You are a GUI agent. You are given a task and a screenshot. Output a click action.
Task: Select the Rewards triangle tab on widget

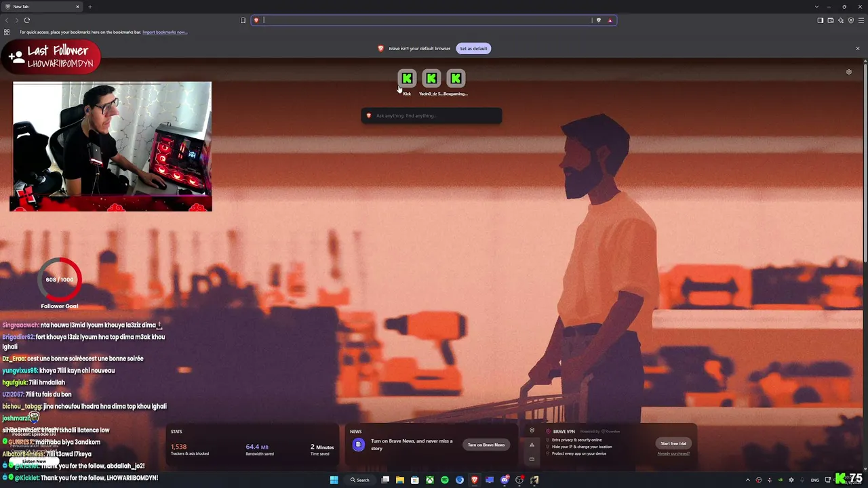pyautogui.click(x=532, y=445)
